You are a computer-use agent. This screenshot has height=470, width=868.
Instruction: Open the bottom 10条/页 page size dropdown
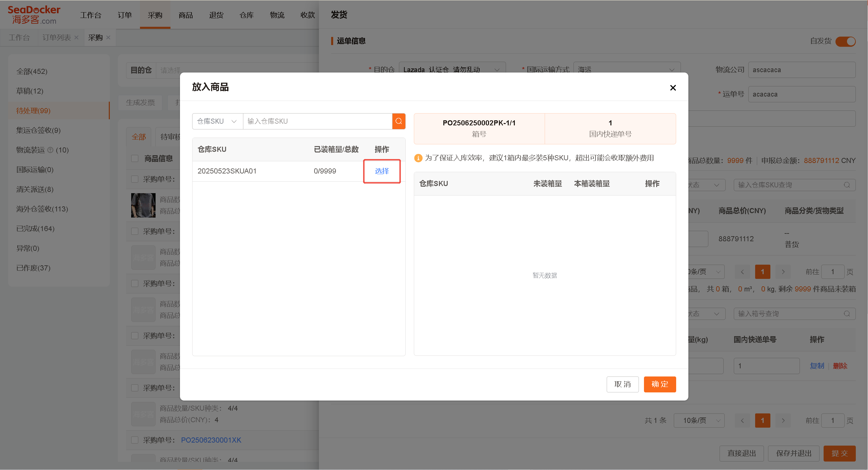click(699, 421)
